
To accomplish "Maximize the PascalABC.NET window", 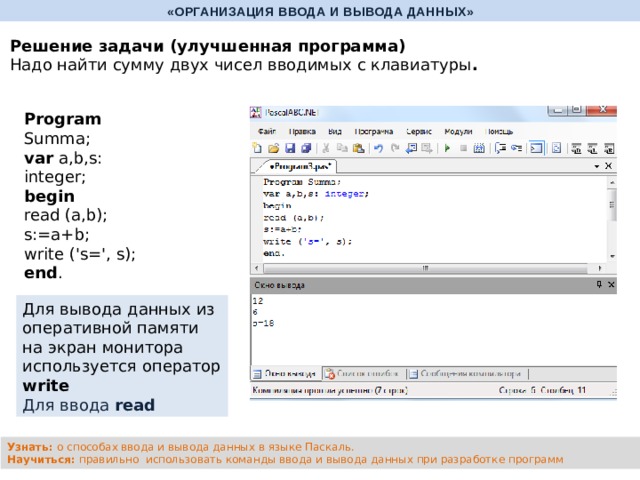I will tap(577, 110).
